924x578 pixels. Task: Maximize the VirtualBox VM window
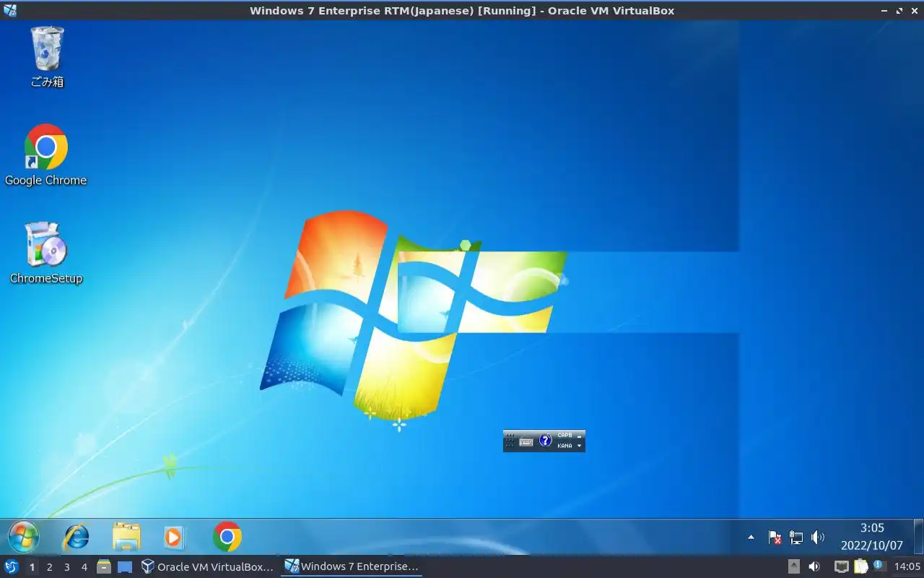(899, 11)
